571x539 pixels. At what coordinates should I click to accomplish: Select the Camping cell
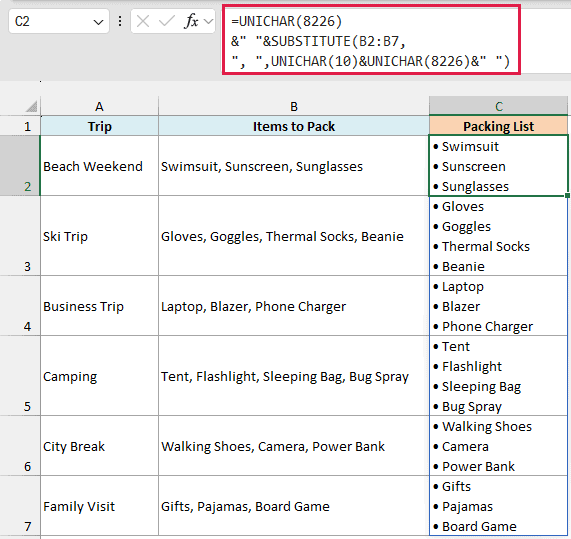pyautogui.click(x=99, y=375)
